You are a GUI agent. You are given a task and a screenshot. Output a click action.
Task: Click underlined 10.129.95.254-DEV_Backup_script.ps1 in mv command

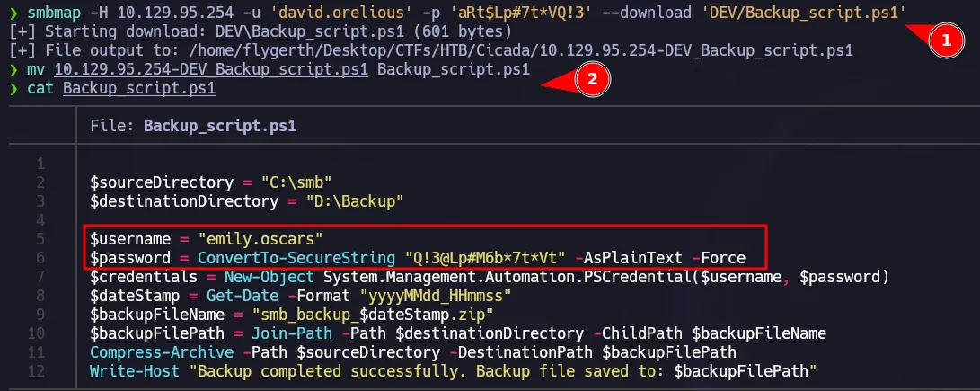pyautogui.click(x=211, y=69)
